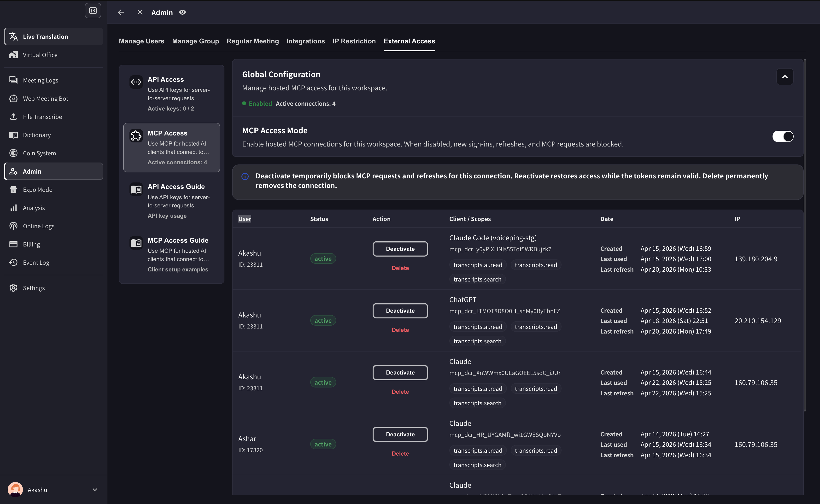Collapse the sidebar with the panel icon
Screen dimensions: 820x504
pyautogui.click(x=93, y=11)
